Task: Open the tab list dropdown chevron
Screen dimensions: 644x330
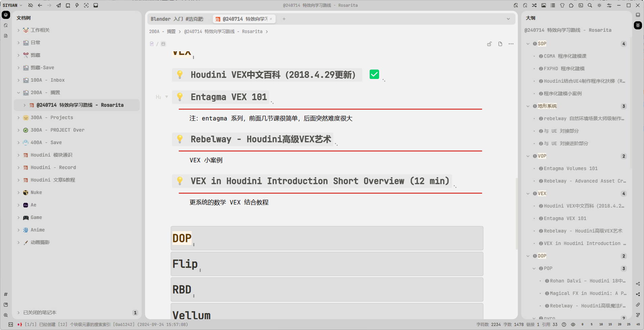Action: click(x=508, y=19)
